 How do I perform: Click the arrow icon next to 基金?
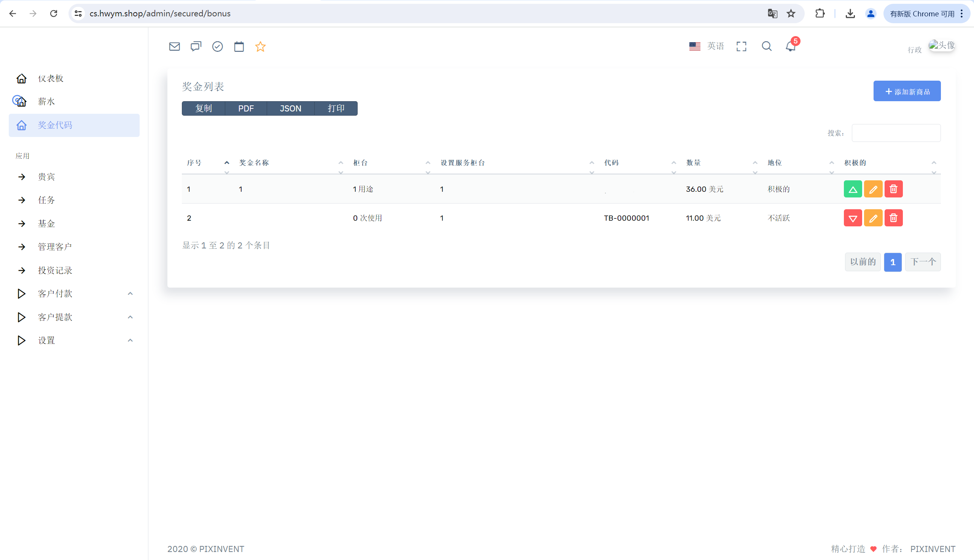[22, 223]
